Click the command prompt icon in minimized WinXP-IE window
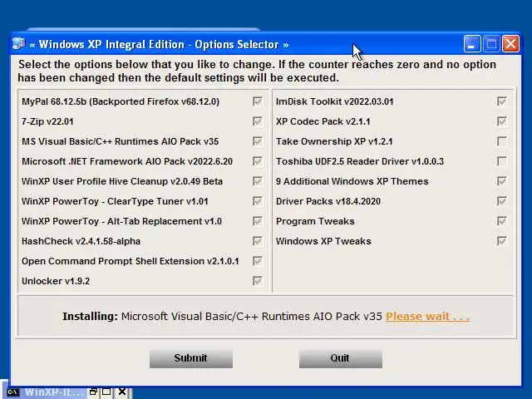This screenshot has width=532, height=399. [x=12, y=392]
